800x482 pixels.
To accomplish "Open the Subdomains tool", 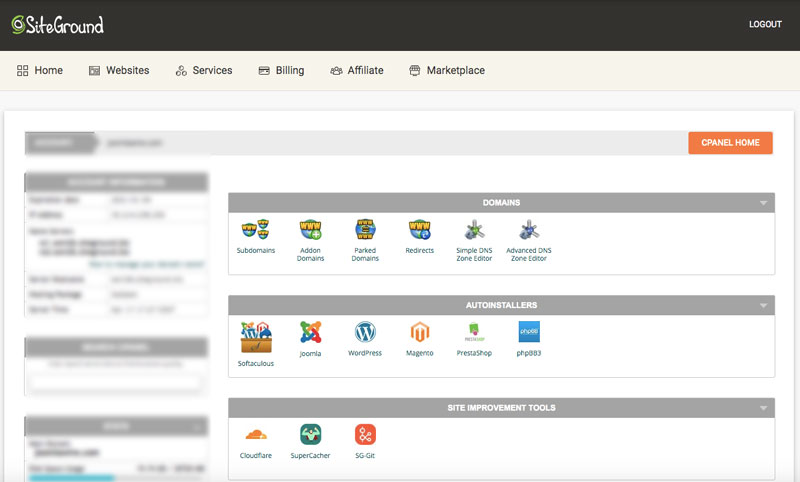I will point(256,236).
